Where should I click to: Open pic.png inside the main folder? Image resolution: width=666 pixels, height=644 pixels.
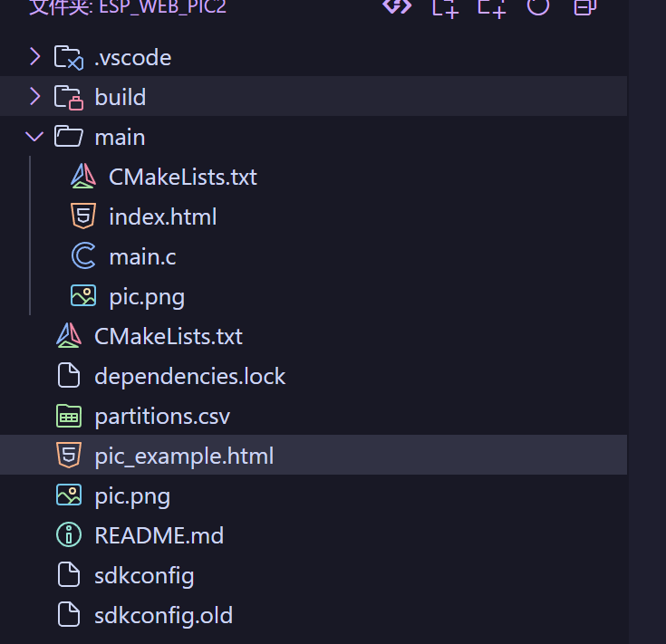(x=147, y=296)
